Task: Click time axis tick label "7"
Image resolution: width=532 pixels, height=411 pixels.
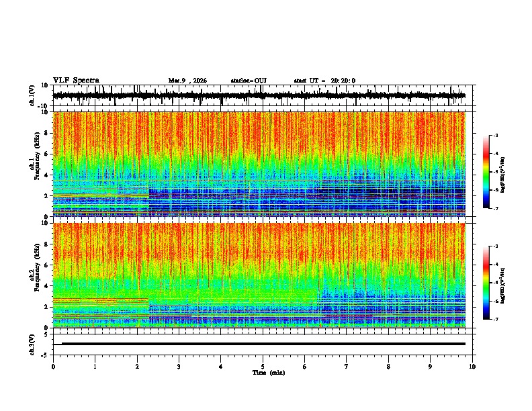Action: (x=347, y=367)
